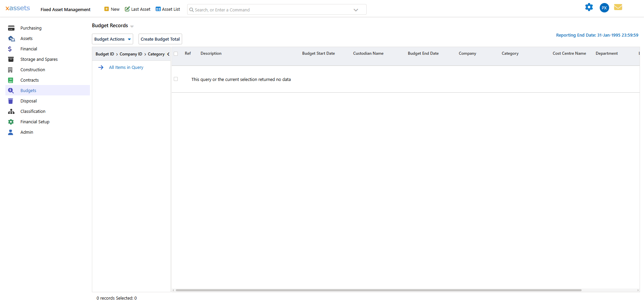This screenshot has width=644, height=306.
Task: Open the search bar dropdown chevron
Action: pyautogui.click(x=356, y=10)
